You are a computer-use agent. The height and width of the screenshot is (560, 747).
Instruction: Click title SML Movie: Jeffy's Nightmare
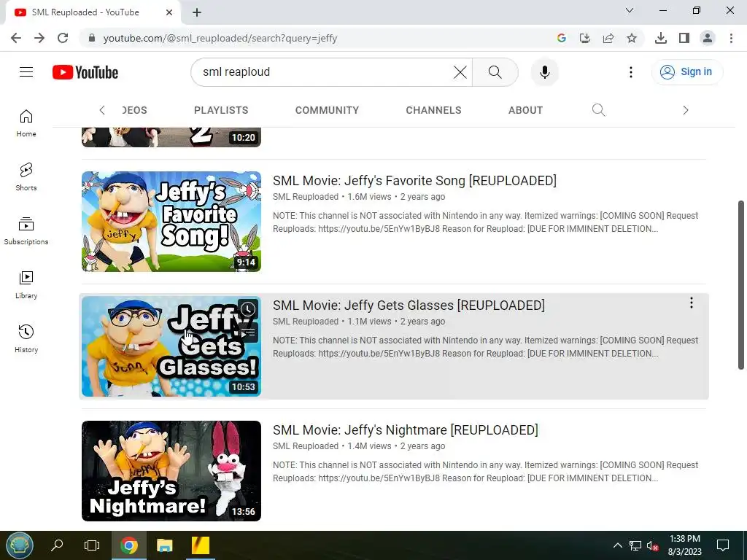point(406,430)
